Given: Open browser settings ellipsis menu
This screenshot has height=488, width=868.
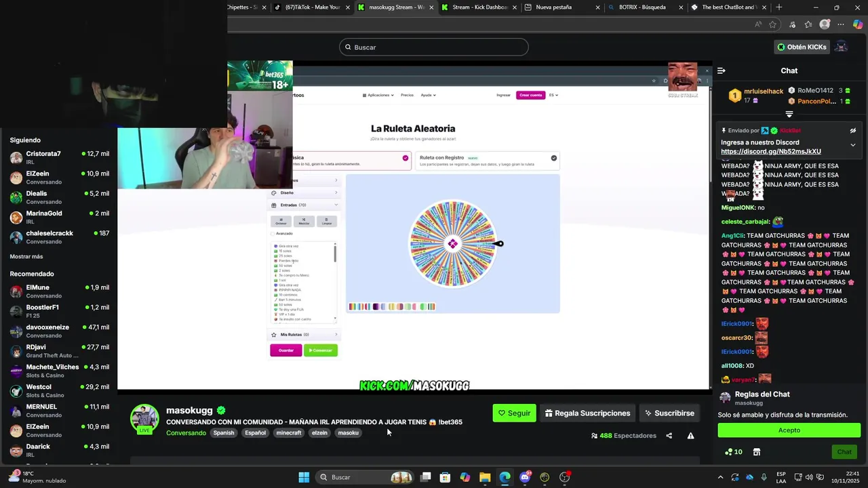Looking at the screenshot, I should point(842,24).
